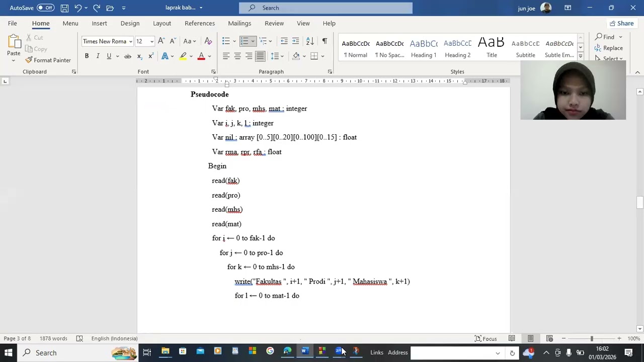Click Decrease Indent icon
The image size is (644, 362).
284,41
